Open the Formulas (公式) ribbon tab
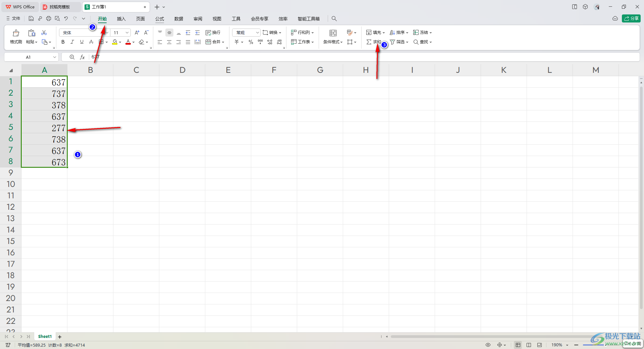 pyautogui.click(x=160, y=19)
